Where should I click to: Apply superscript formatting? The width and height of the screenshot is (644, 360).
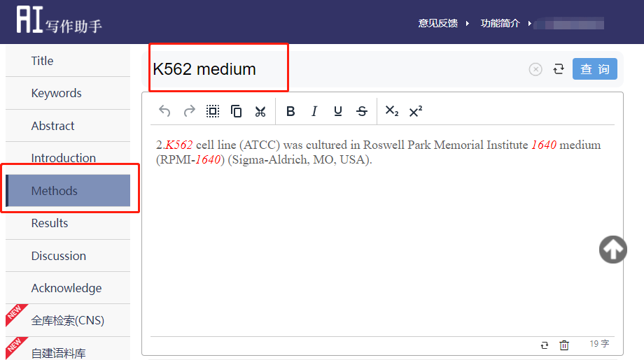[416, 111]
